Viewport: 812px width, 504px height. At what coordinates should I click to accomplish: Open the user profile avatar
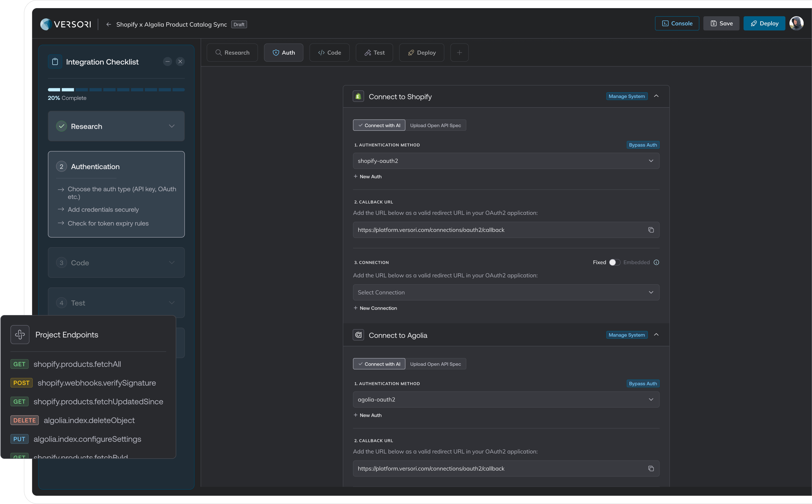(x=797, y=23)
